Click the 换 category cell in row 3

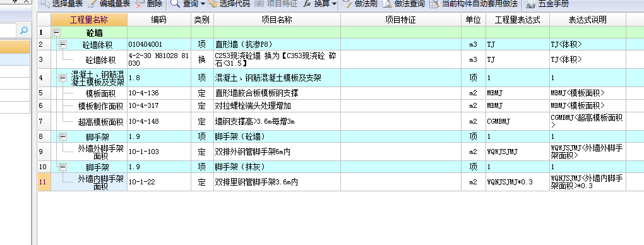point(202,59)
